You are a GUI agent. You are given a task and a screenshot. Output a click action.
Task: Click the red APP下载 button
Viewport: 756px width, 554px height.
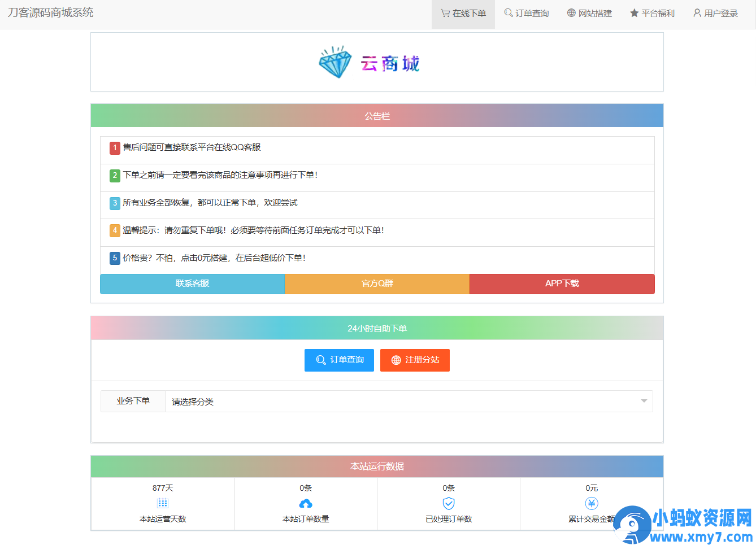click(562, 283)
